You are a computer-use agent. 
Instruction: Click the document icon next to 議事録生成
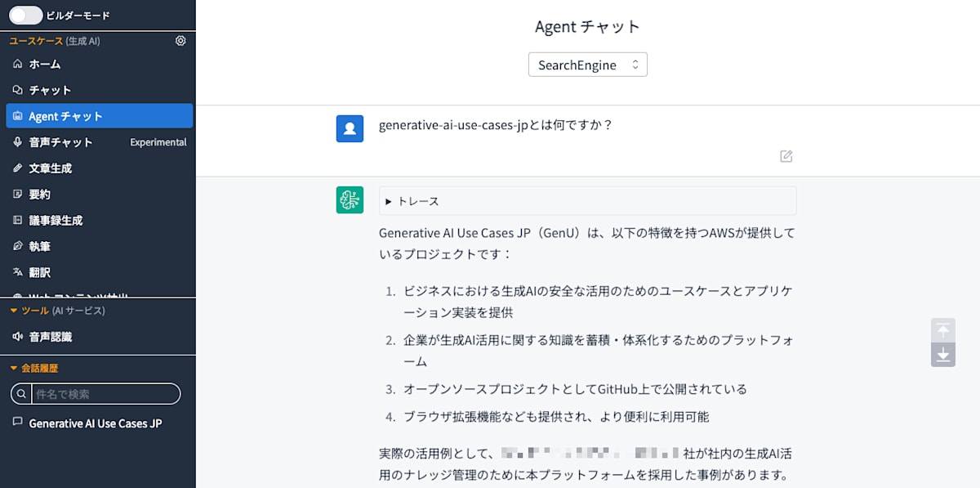point(18,221)
